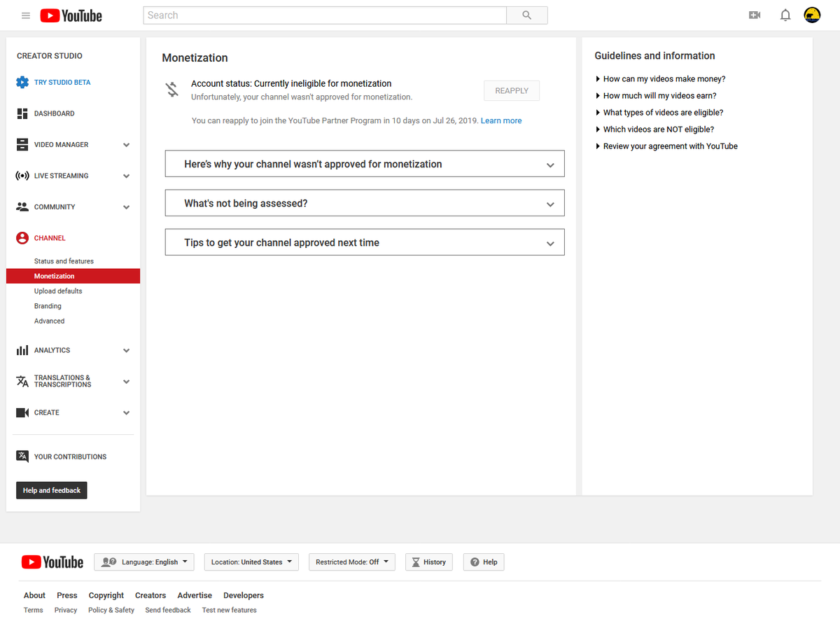This screenshot has height=633, width=840.
Task: Open Branding in Channel menu
Action: click(48, 306)
